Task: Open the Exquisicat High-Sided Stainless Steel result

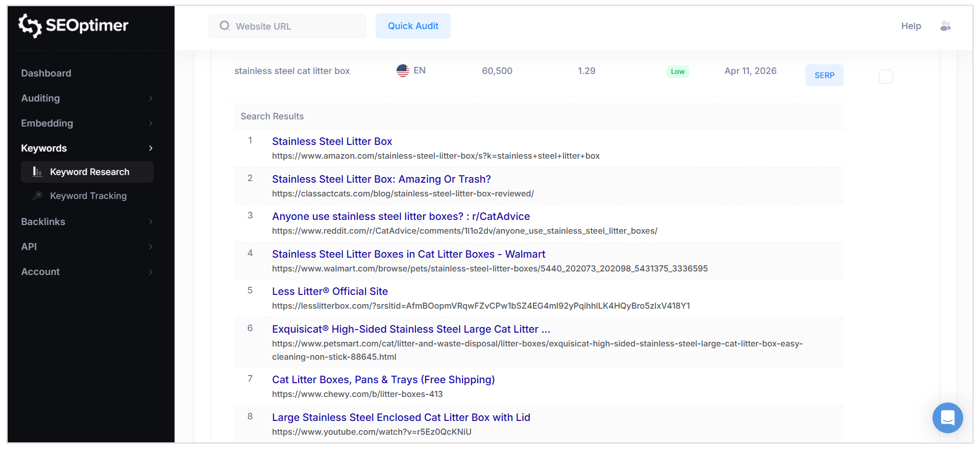Action: pyautogui.click(x=411, y=329)
